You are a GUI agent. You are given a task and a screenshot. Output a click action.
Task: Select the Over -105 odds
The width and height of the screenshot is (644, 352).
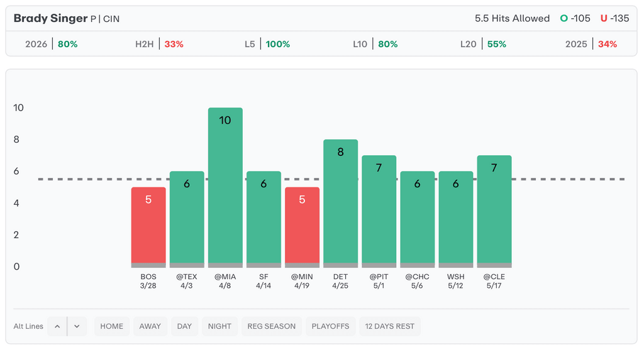575,18
